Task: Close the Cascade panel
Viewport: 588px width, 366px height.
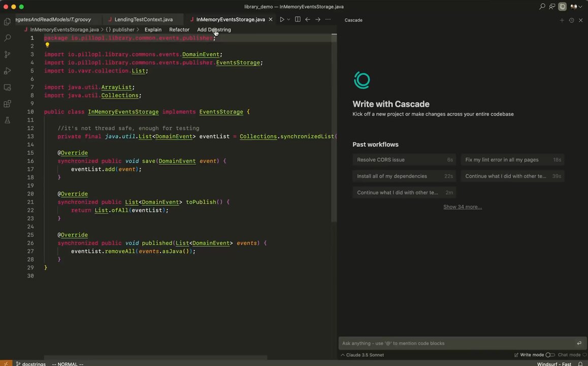Action: (x=581, y=20)
